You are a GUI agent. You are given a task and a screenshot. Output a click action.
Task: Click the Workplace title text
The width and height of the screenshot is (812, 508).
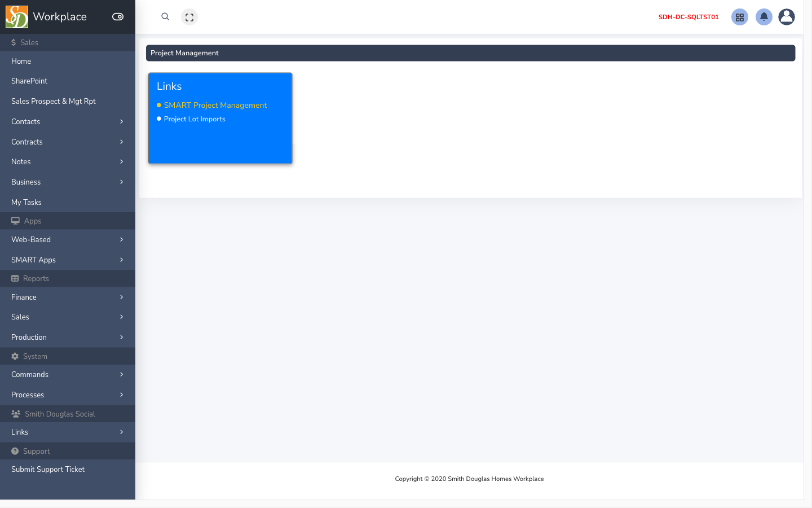60,17
